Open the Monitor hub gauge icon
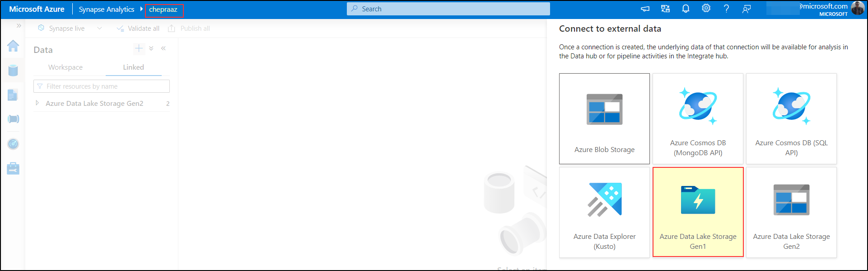 tap(13, 144)
